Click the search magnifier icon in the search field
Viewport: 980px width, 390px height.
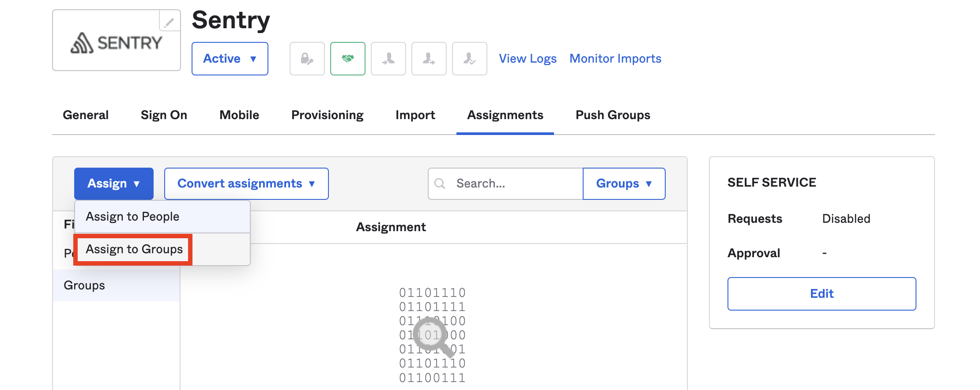[x=440, y=183]
